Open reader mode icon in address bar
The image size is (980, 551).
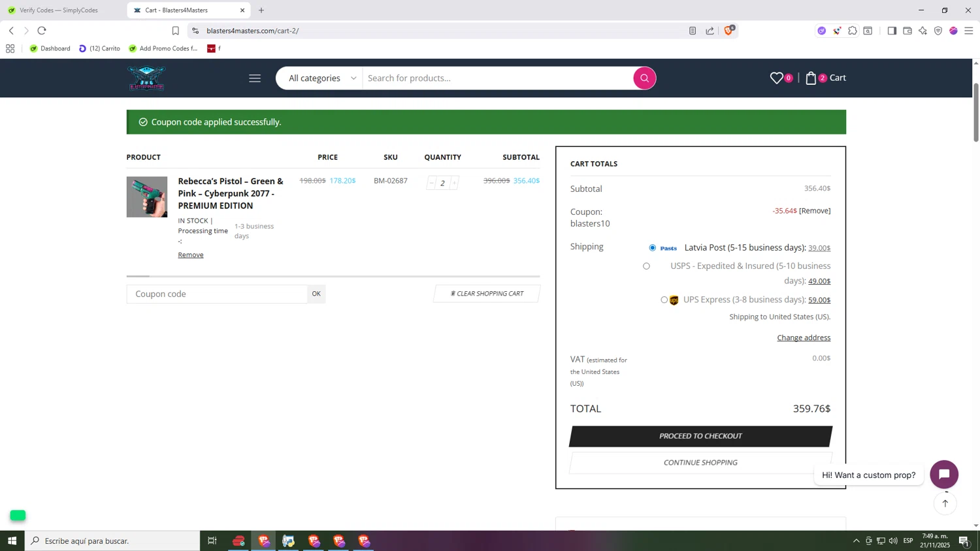(x=693, y=31)
